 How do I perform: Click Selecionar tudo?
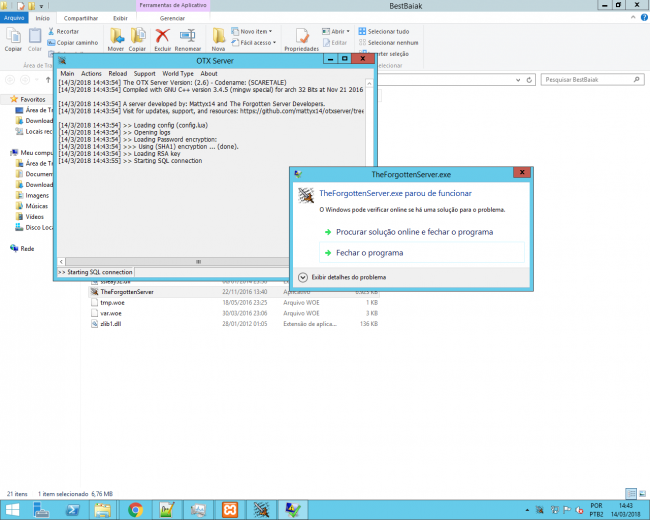point(384,32)
